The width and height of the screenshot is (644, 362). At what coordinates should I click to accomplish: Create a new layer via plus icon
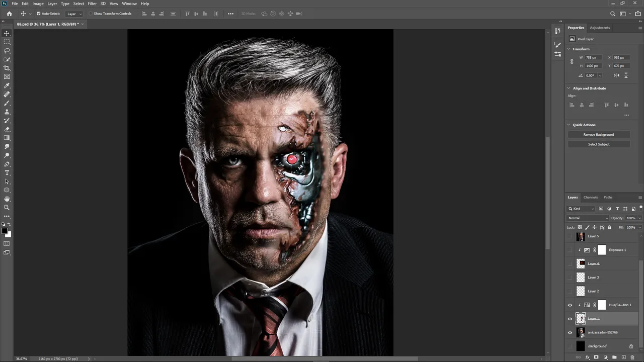623,357
